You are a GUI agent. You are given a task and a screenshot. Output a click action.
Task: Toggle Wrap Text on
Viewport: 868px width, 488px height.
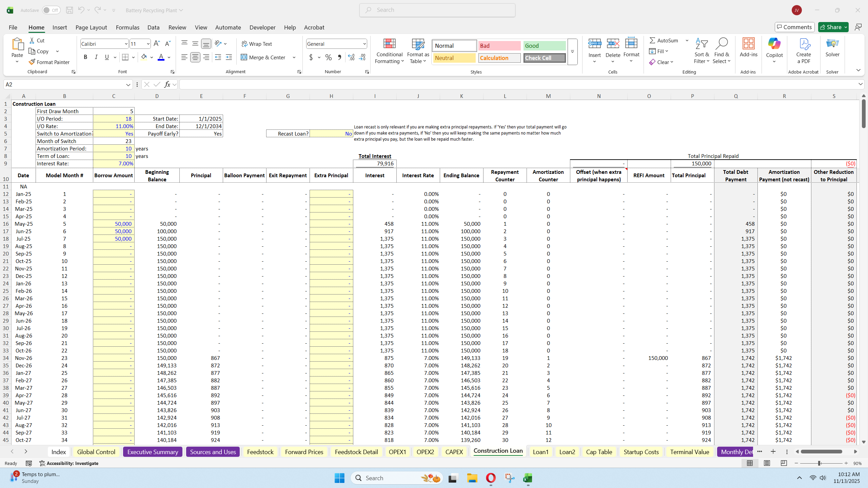tap(257, 44)
